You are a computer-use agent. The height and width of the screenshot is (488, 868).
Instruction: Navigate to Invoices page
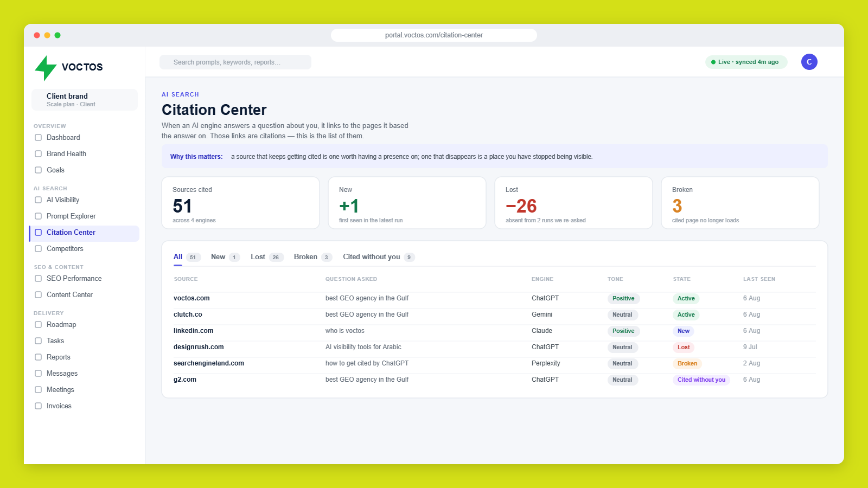(x=84, y=406)
